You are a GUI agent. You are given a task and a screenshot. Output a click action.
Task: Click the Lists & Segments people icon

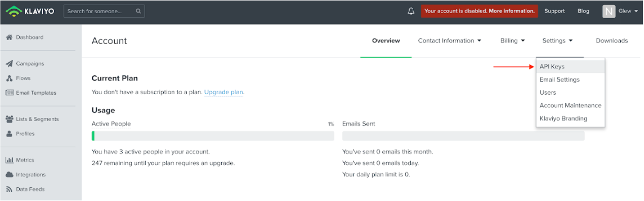pos(10,119)
